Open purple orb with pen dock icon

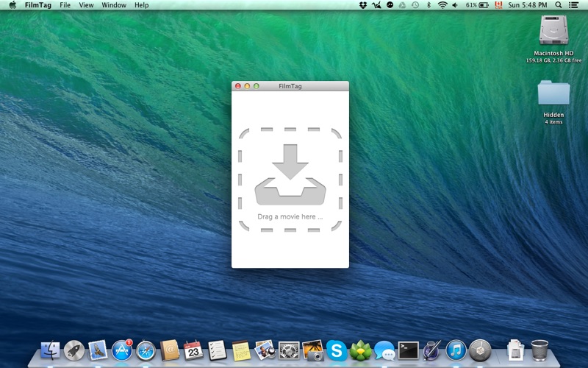(x=432, y=350)
